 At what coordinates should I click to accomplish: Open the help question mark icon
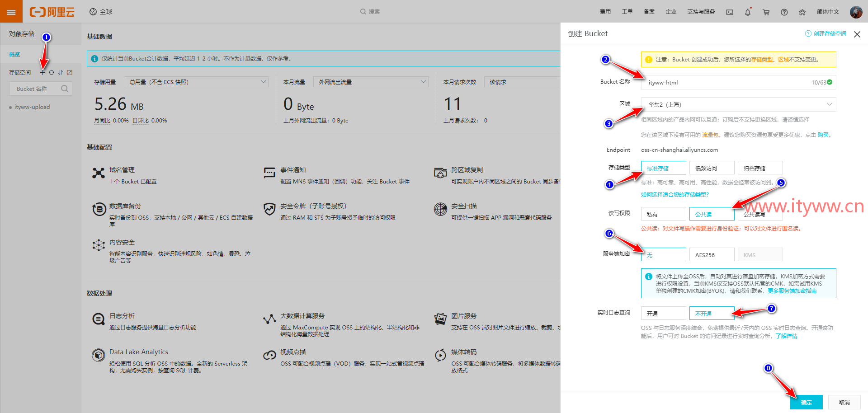point(784,12)
